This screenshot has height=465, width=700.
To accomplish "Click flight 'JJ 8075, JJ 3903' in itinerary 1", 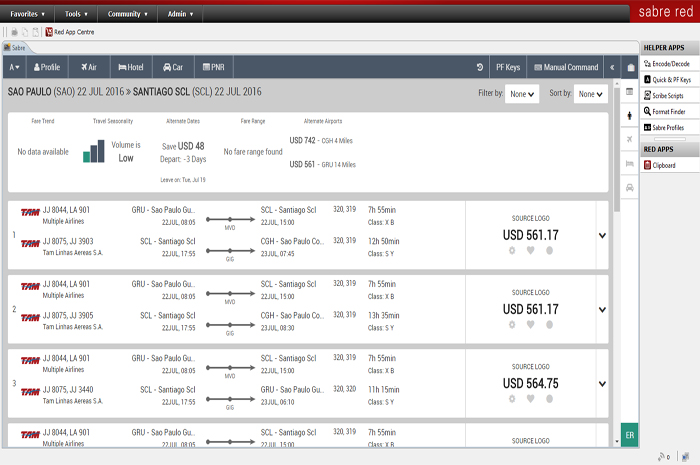I will pos(68,241).
